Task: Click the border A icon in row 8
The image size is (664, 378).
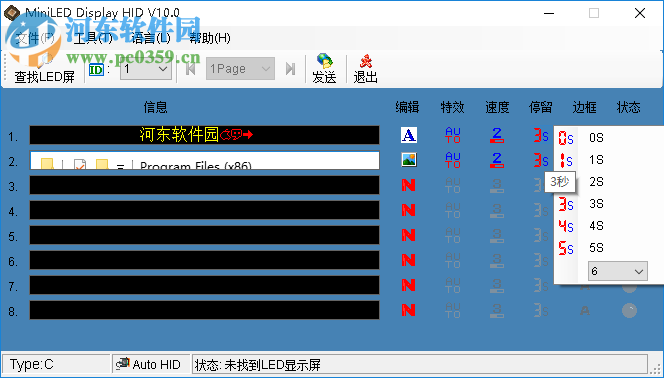Action: [585, 311]
